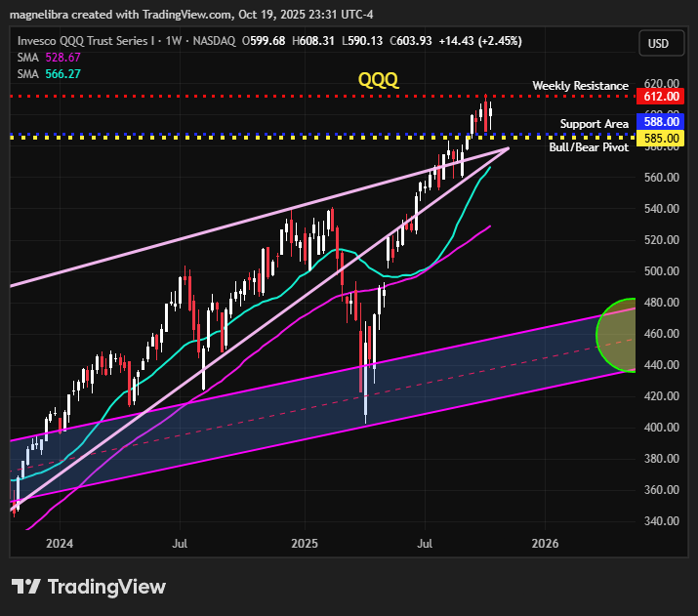The height and width of the screenshot is (616, 698).
Task: Click the 2025 label on time axis
Action: click(x=305, y=544)
